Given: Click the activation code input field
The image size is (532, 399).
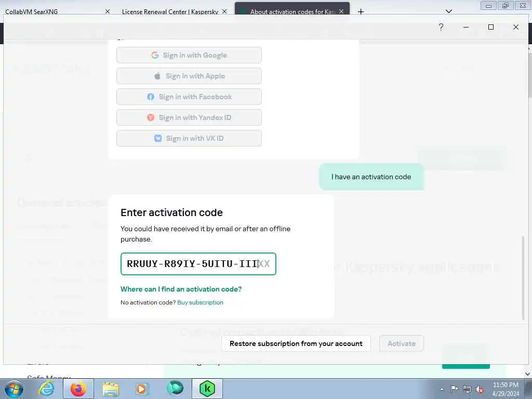Looking at the screenshot, I should pyautogui.click(x=198, y=264).
